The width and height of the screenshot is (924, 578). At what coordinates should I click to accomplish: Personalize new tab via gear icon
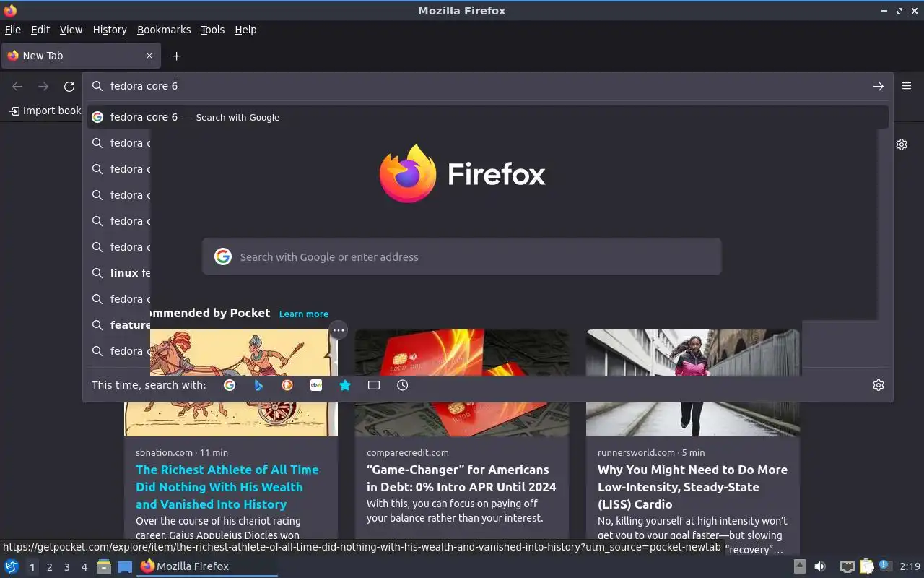pos(902,144)
